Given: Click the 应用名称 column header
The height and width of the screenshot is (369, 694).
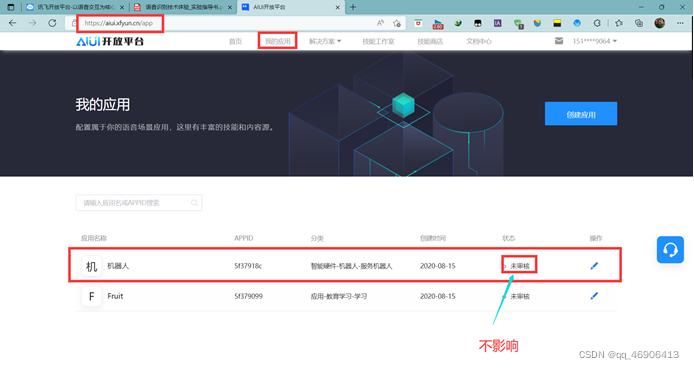Looking at the screenshot, I should 94,238.
